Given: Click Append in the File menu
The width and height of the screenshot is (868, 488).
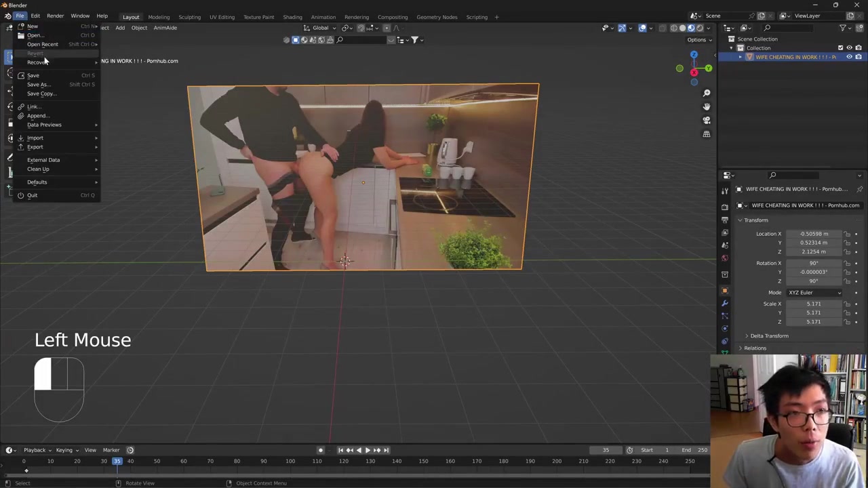Looking at the screenshot, I should click(37, 116).
